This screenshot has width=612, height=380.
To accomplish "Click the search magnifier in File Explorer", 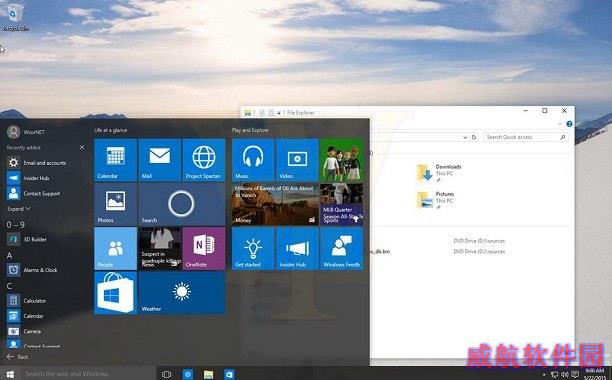I will tap(562, 137).
